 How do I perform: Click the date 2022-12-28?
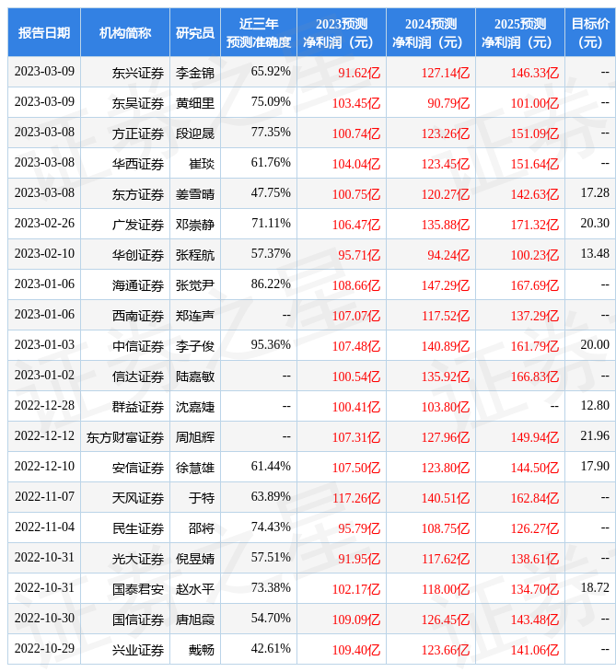[44, 405]
